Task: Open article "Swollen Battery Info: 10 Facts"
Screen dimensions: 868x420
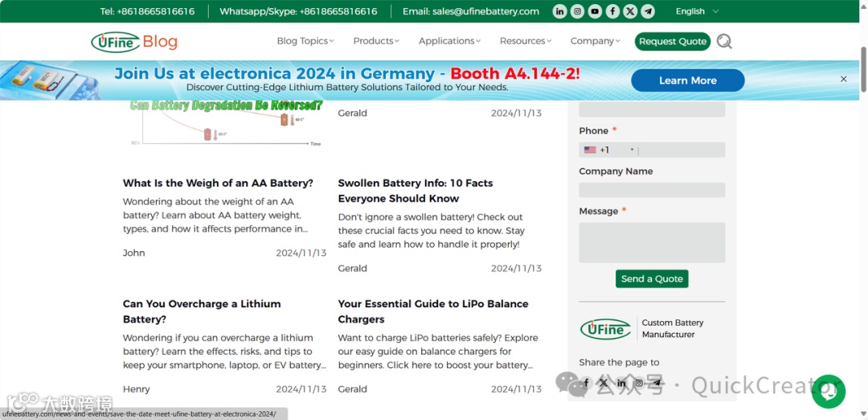Action: pos(416,191)
